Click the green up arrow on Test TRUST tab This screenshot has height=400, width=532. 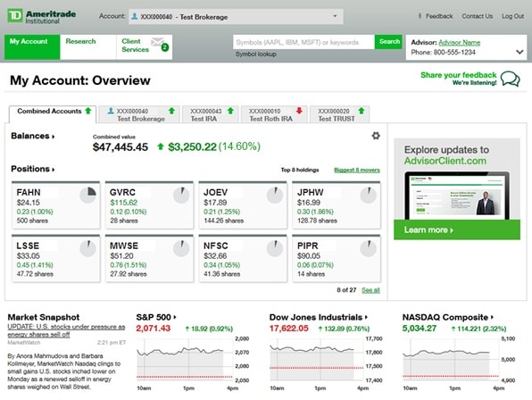coord(362,111)
